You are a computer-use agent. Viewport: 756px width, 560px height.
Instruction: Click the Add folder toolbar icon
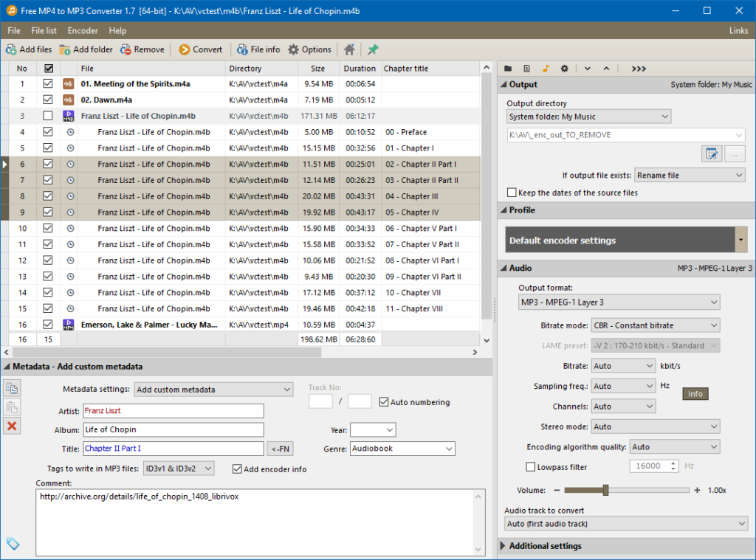coord(65,49)
